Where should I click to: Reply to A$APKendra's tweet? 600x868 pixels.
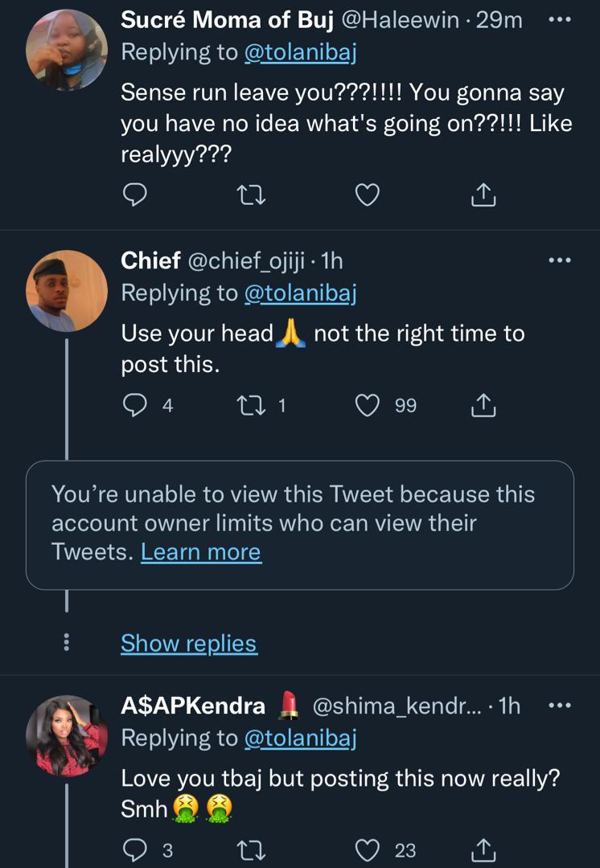point(134,849)
